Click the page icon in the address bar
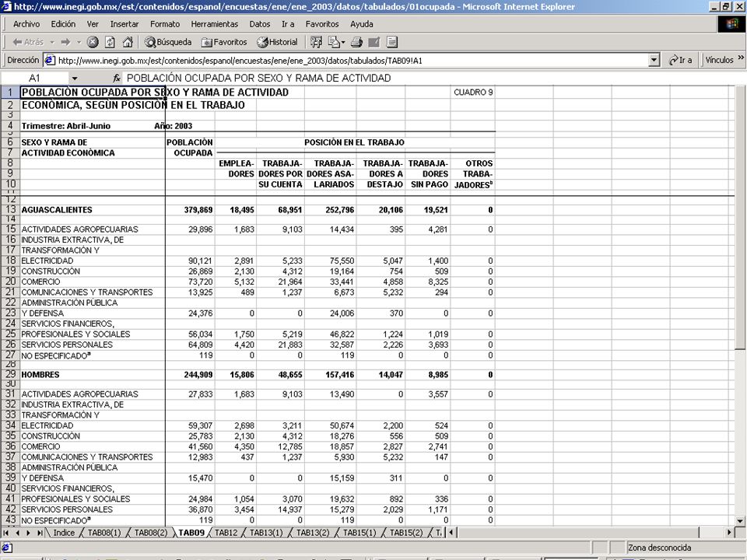 point(50,61)
